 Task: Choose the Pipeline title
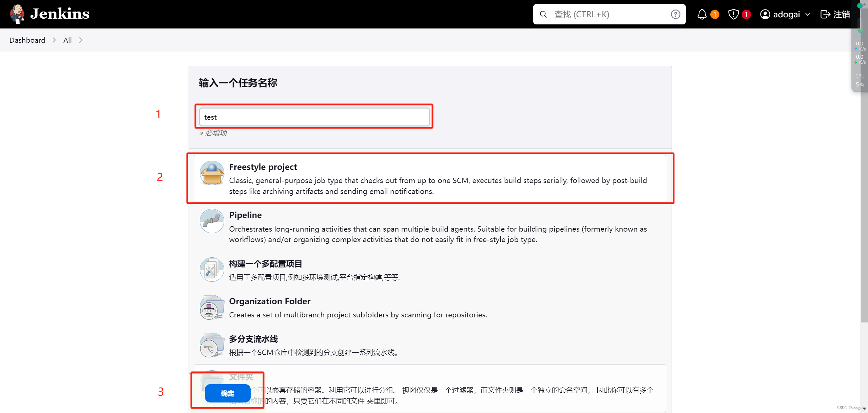[x=245, y=215]
